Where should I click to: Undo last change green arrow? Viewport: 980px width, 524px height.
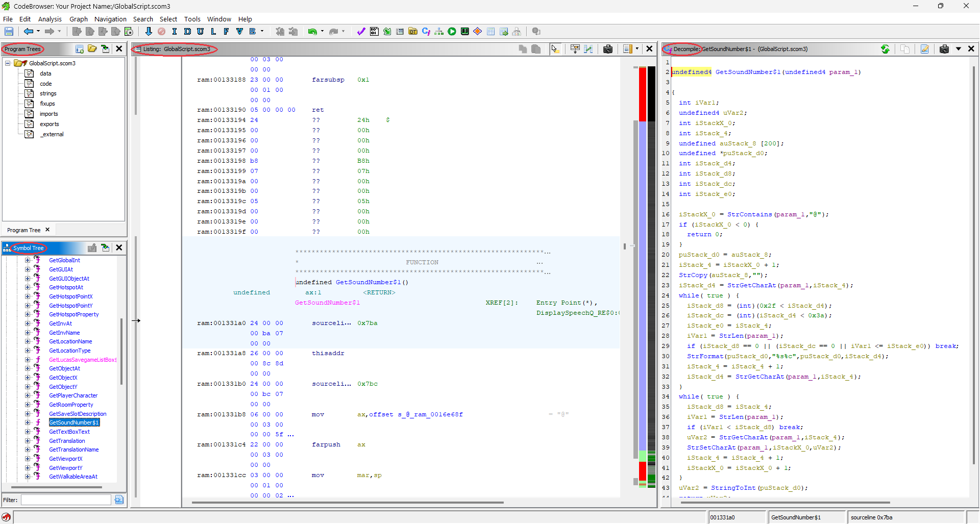tap(312, 32)
